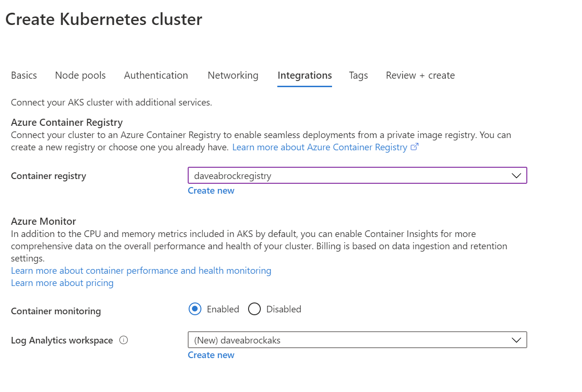Go to the Authentication tab

[156, 75]
